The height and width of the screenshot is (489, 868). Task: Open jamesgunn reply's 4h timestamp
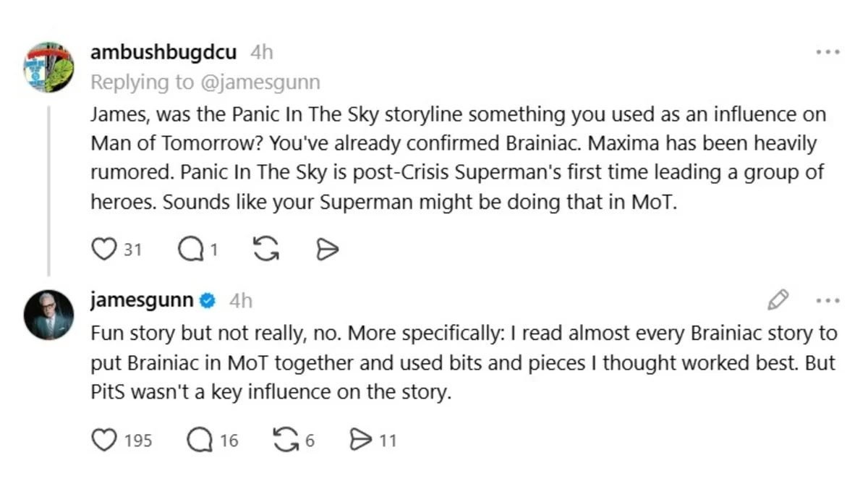coord(240,300)
